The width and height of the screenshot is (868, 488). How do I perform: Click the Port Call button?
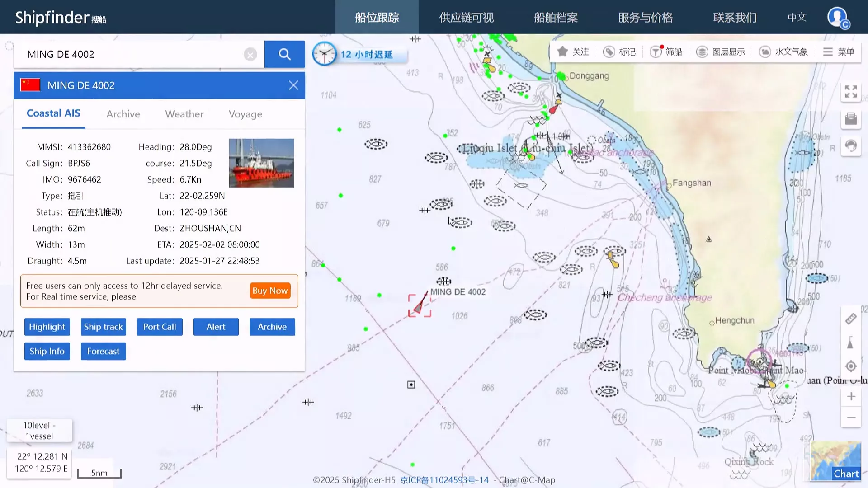(160, 327)
